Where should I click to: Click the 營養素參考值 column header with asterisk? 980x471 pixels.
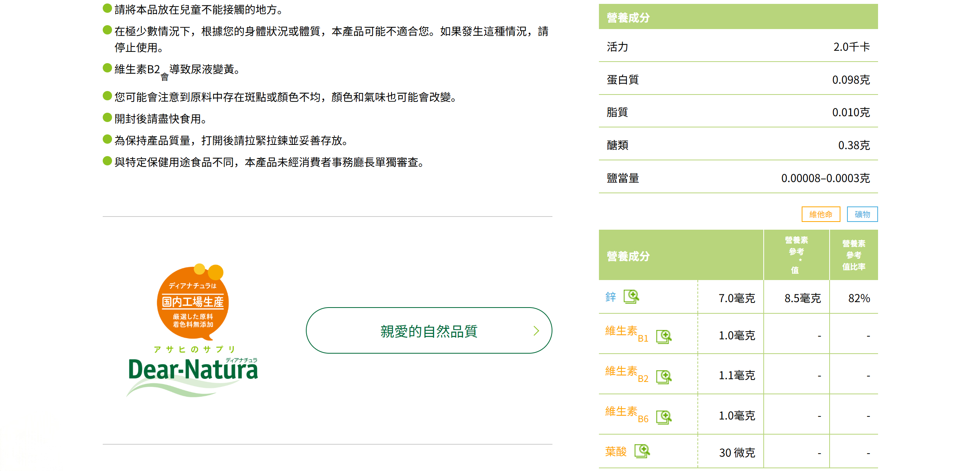pos(796,255)
